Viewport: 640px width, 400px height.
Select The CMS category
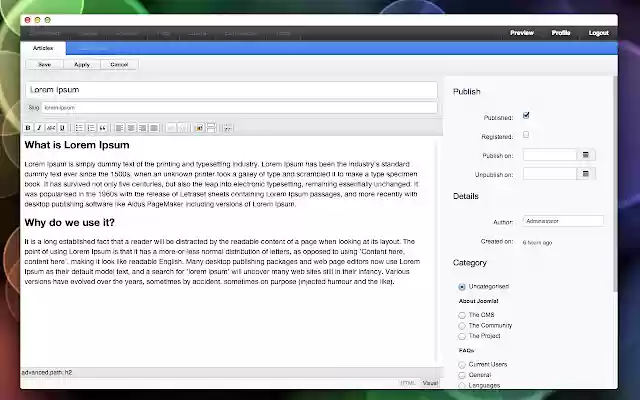click(462, 315)
